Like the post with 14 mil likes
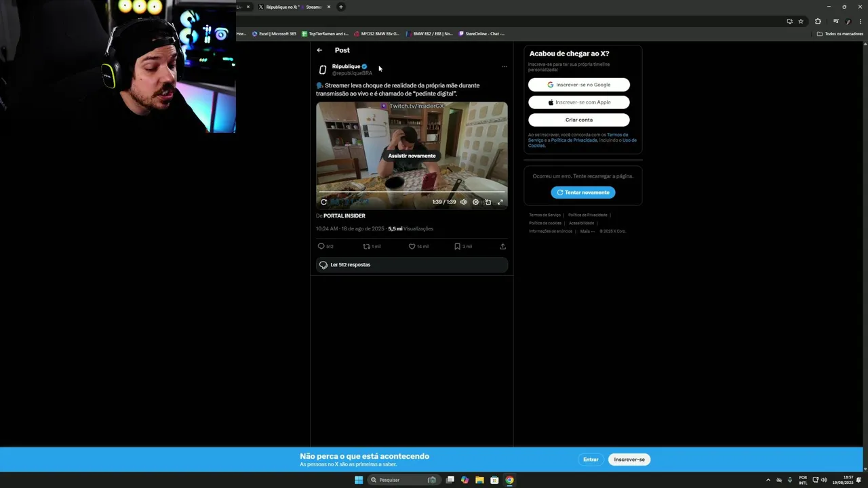 [x=418, y=247]
